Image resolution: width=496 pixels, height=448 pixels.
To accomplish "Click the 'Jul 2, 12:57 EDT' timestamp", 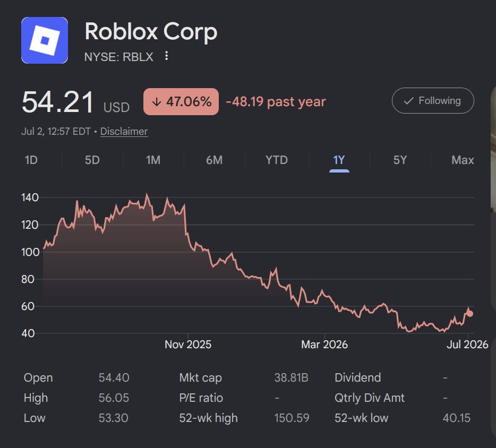I will [x=56, y=131].
